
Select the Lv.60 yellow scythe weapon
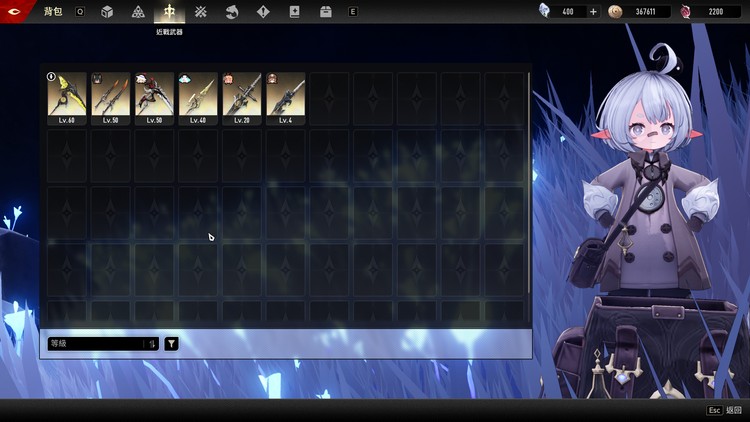[x=67, y=97]
